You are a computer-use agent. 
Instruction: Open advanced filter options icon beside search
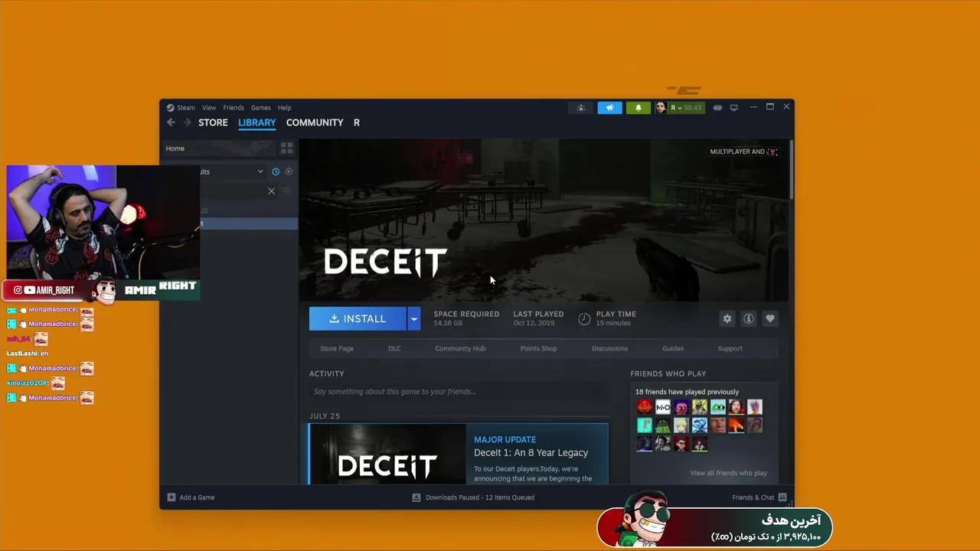click(x=287, y=191)
